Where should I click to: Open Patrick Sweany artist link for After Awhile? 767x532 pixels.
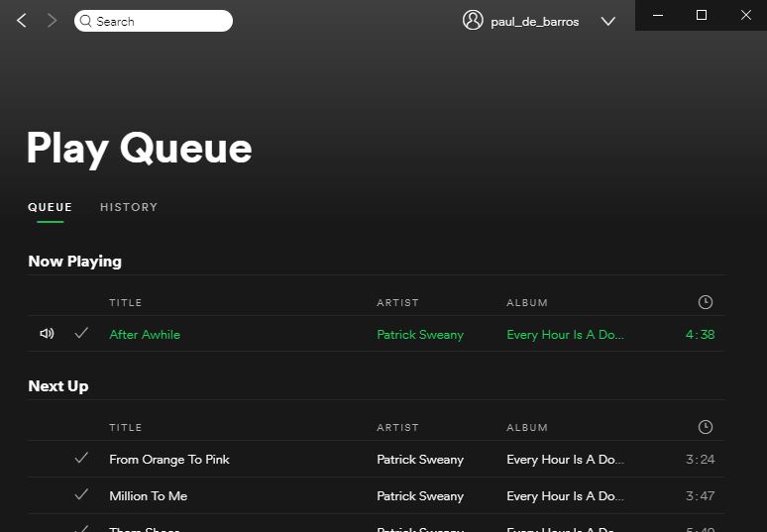(420, 335)
